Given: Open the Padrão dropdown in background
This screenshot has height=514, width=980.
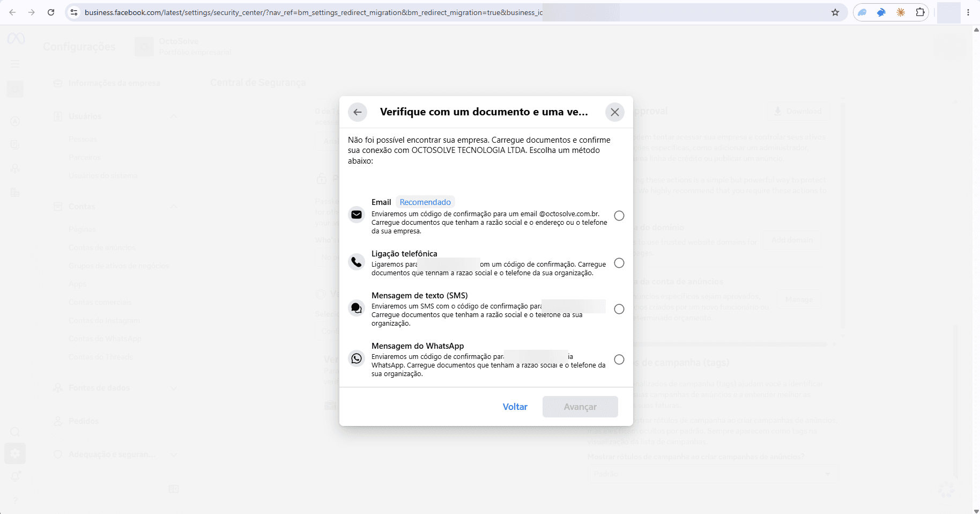Looking at the screenshot, I should click(712, 474).
